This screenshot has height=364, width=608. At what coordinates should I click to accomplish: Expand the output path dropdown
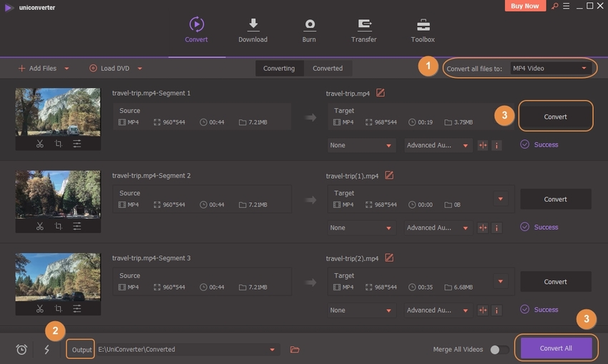pos(272,350)
